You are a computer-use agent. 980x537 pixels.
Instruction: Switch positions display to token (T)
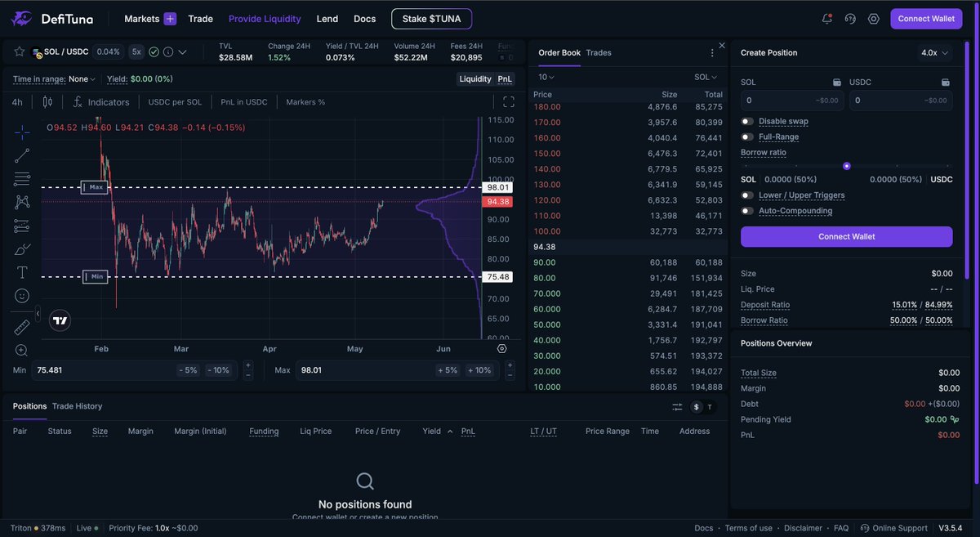click(710, 407)
